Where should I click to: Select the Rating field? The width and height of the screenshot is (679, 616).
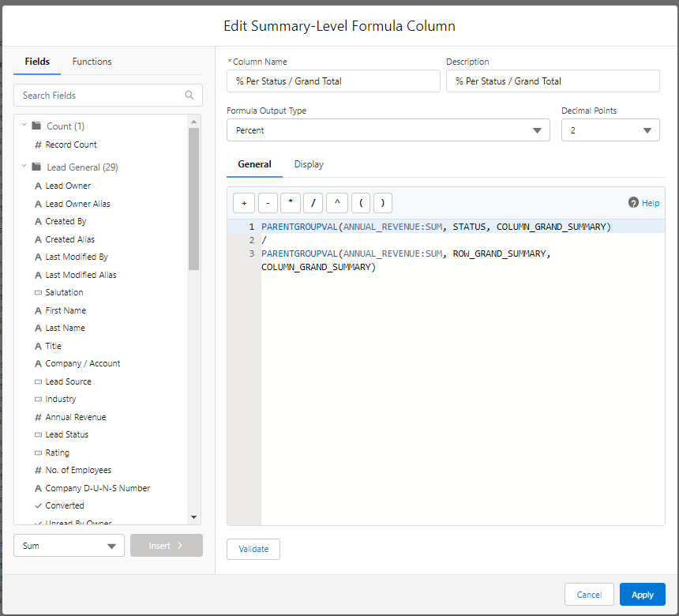pyautogui.click(x=57, y=453)
